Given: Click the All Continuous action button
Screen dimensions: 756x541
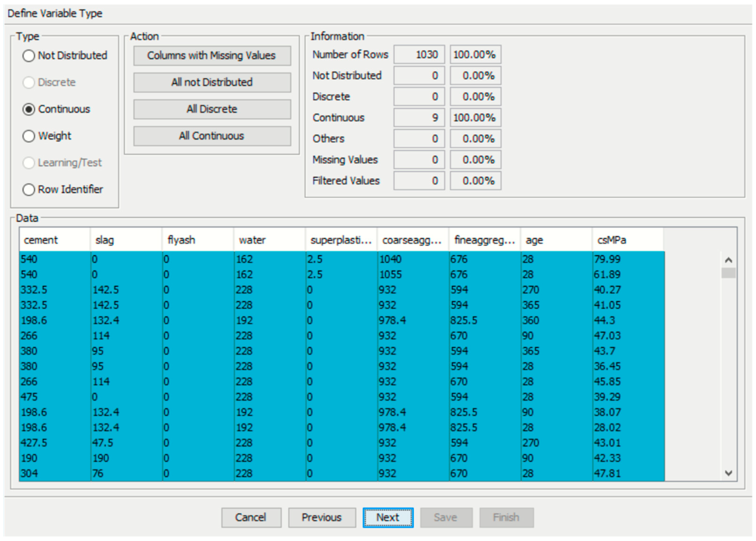Looking at the screenshot, I should [212, 136].
